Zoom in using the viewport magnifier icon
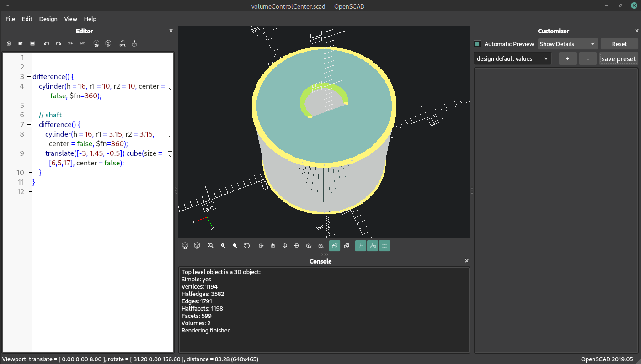 [223, 246]
